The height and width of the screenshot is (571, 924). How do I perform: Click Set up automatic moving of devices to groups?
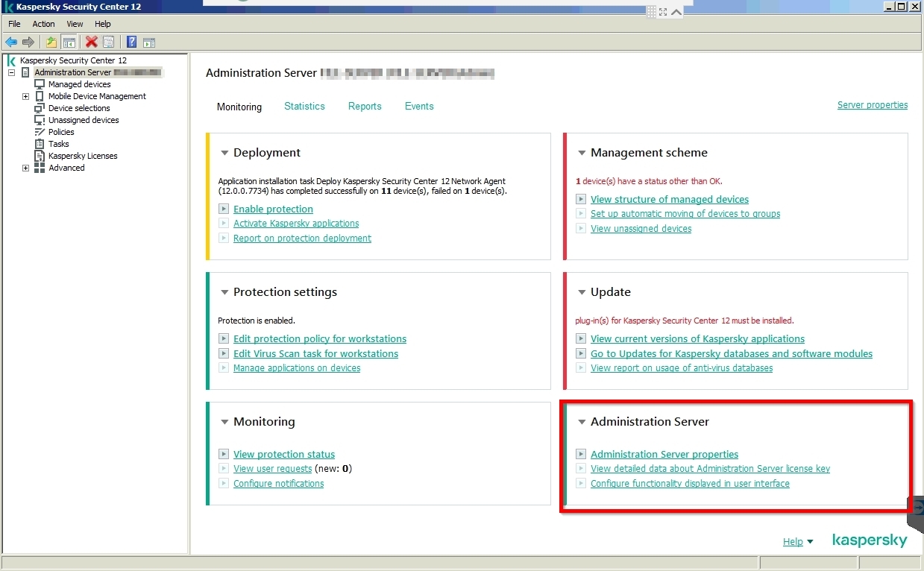685,214
